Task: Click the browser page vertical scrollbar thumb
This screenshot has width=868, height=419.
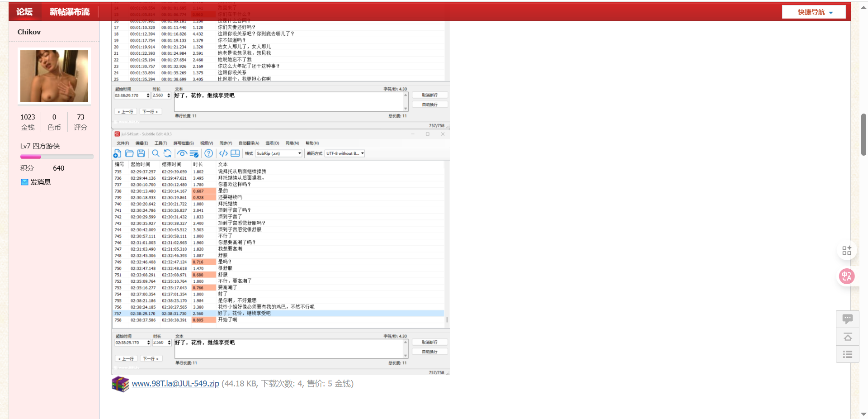Action: 863,134
